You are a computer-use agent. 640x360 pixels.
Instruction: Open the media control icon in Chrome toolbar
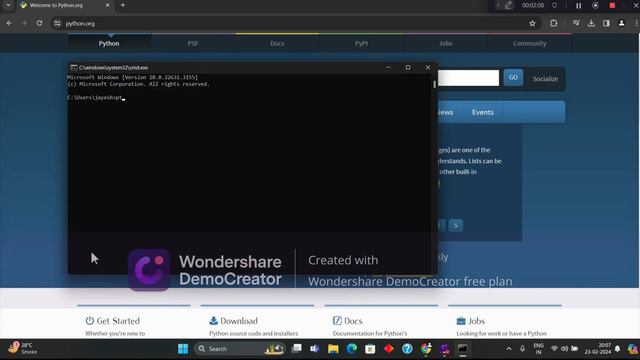pyautogui.click(x=576, y=23)
